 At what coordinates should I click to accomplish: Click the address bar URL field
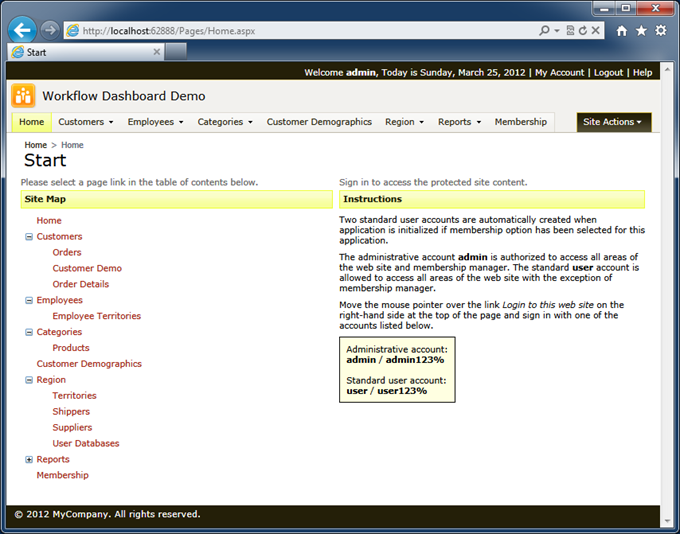point(299,31)
